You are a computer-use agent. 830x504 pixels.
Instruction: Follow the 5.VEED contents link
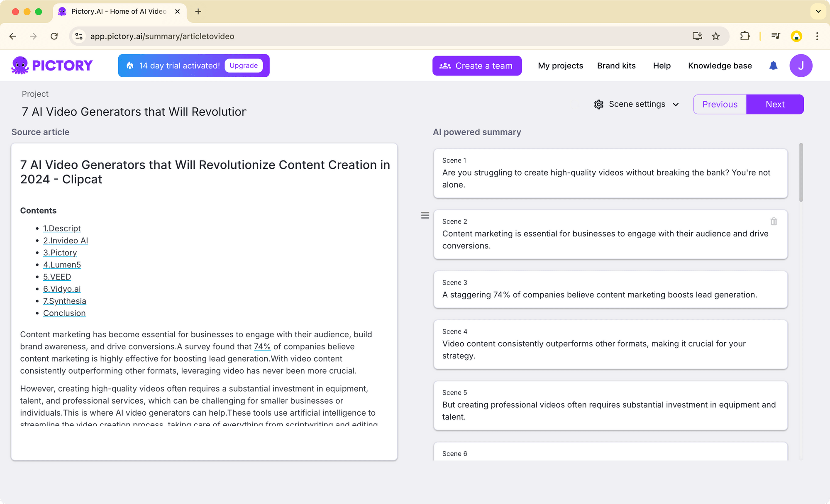pyautogui.click(x=57, y=277)
